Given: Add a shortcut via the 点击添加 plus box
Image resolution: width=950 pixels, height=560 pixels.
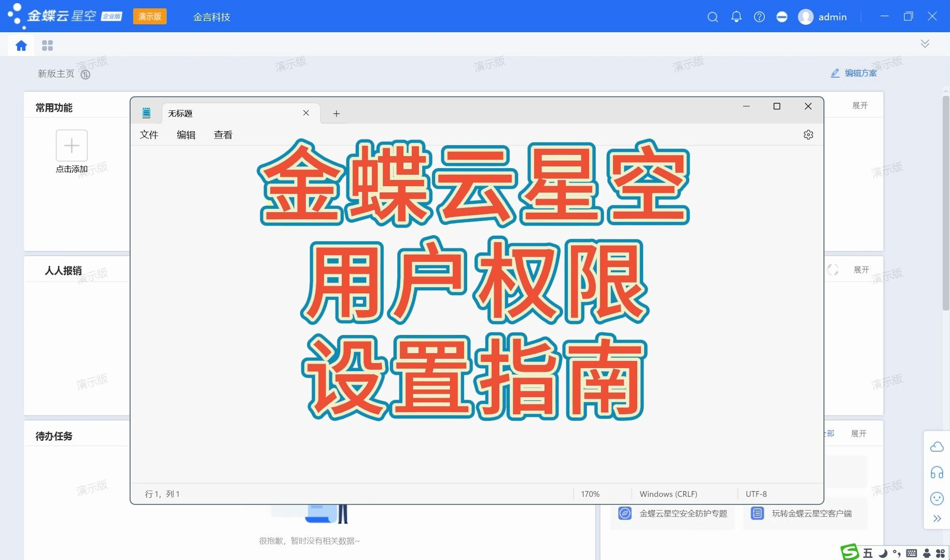Looking at the screenshot, I should point(72,145).
